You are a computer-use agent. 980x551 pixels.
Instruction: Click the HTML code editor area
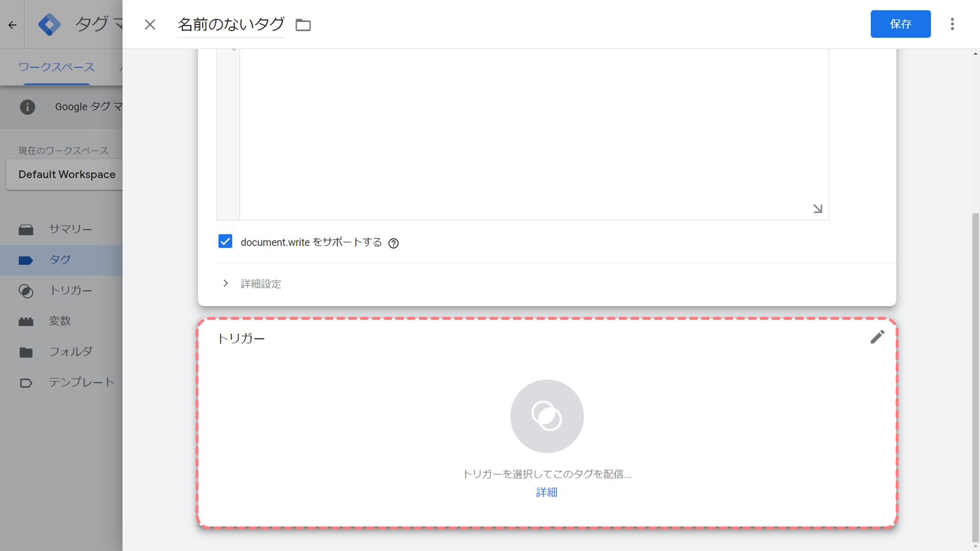pos(534,134)
